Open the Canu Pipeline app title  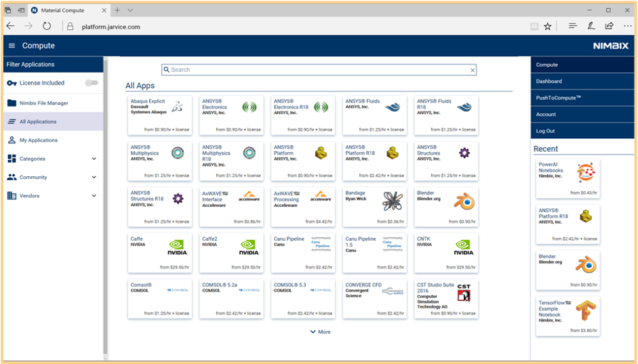(289, 239)
